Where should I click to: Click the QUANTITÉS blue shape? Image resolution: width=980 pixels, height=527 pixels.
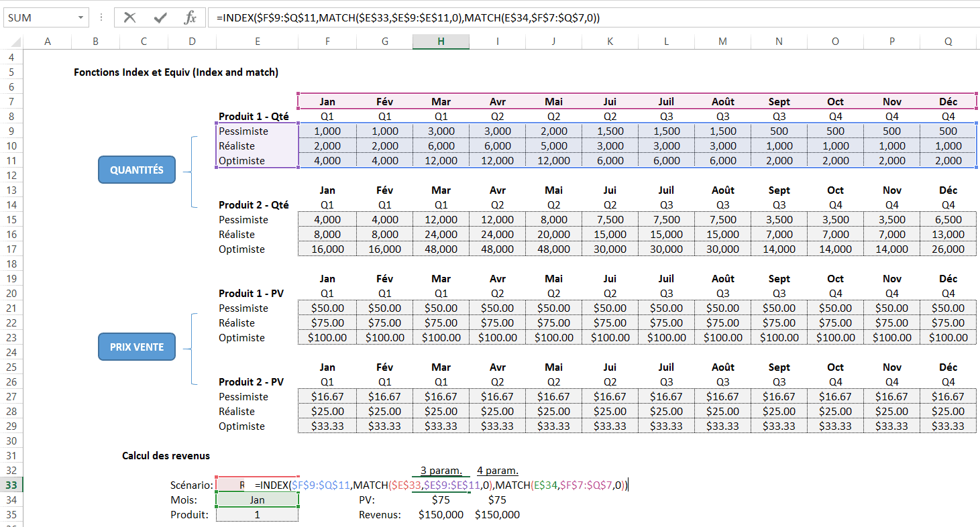[137, 170]
